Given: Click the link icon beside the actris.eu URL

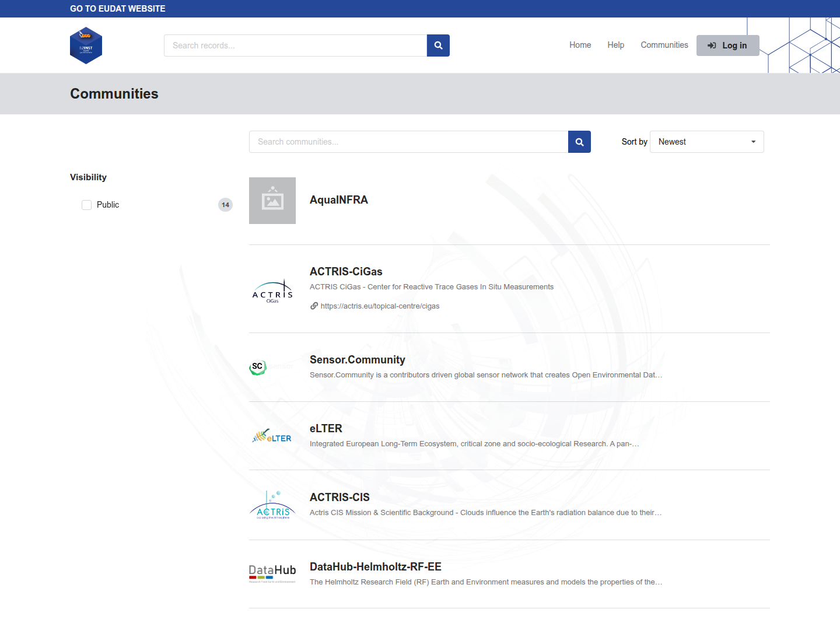Looking at the screenshot, I should 314,306.
